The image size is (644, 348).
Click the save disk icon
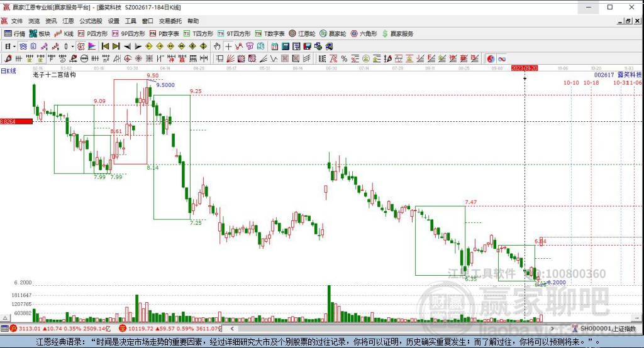307,46
